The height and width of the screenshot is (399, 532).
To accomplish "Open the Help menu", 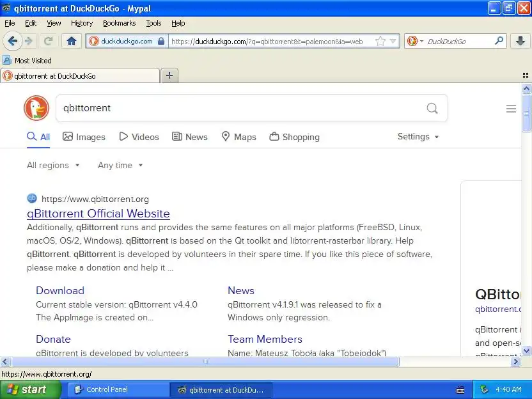I will (x=178, y=23).
